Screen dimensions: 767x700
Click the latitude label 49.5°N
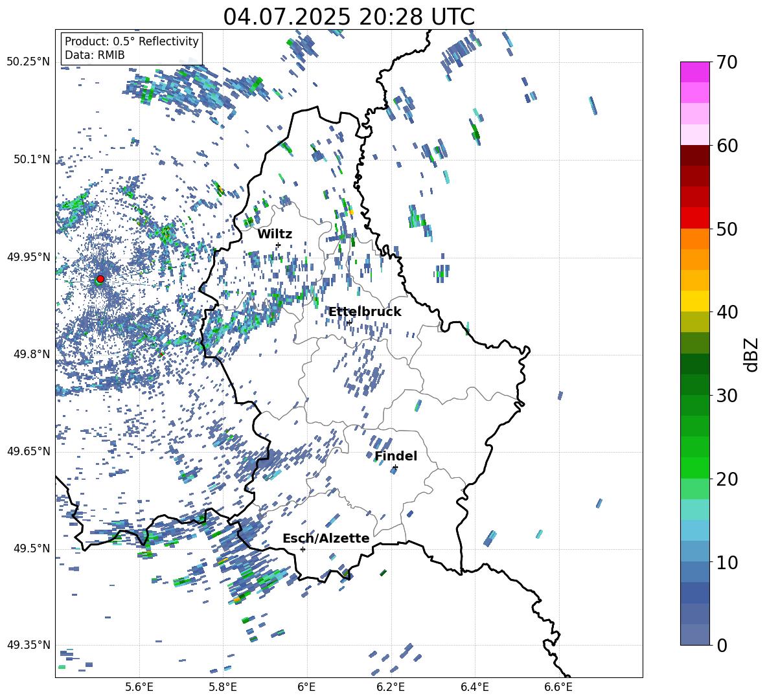point(31,548)
